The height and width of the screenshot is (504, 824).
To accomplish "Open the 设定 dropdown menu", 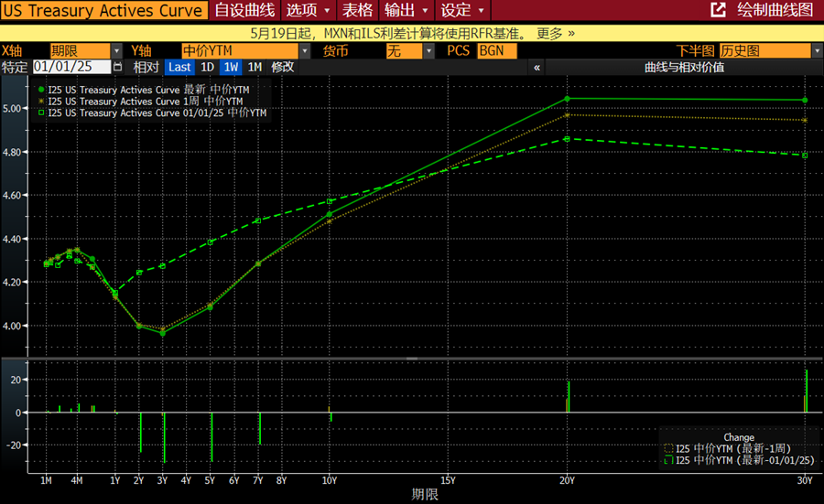I will point(462,10).
